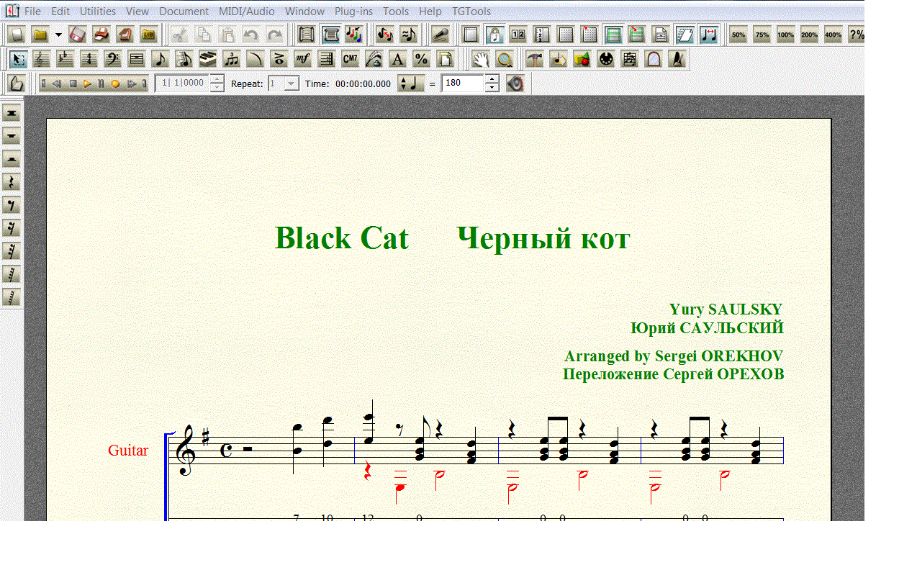
Task: Toggle the automatic music spacing icon
Action: coord(708,35)
